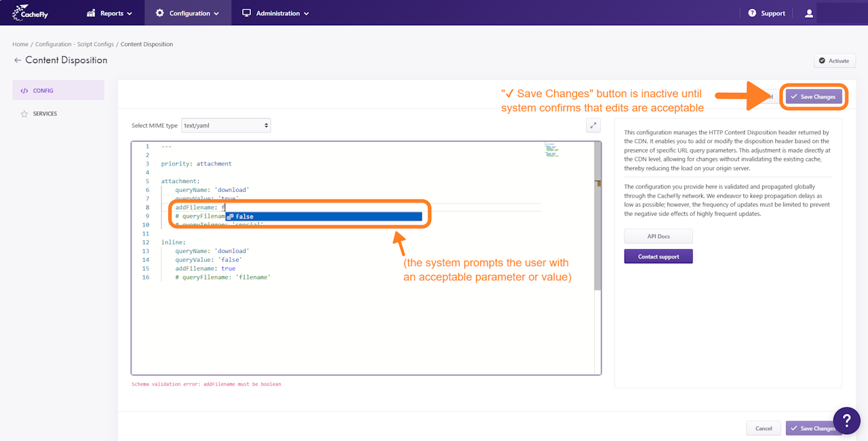Expand the Administration chevron arrow

(x=306, y=14)
